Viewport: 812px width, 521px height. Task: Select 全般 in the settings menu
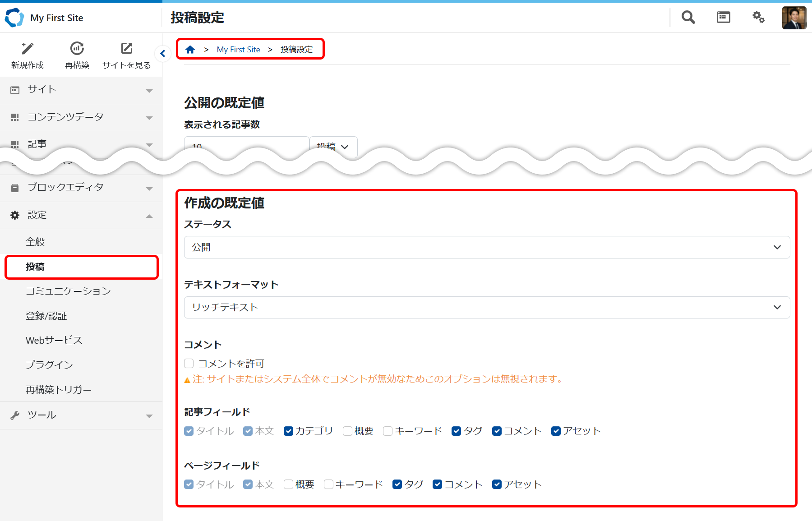pos(35,241)
